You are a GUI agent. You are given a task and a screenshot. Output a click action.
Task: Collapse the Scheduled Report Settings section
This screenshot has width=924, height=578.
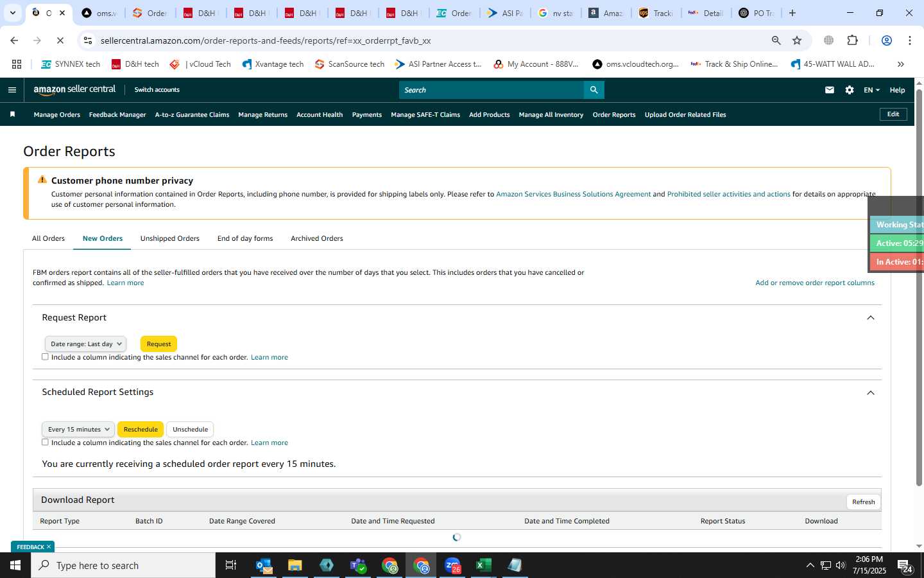(x=871, y=392)
